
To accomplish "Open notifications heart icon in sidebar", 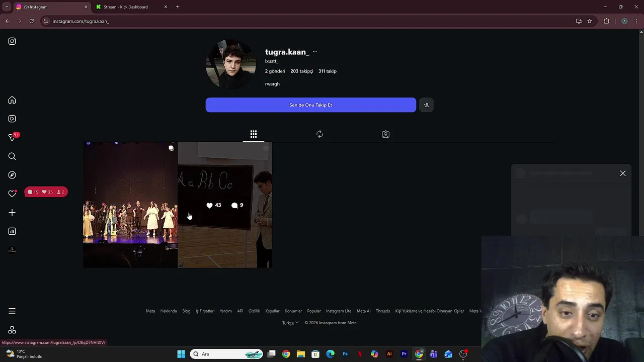I will click(x=12, y=194).
